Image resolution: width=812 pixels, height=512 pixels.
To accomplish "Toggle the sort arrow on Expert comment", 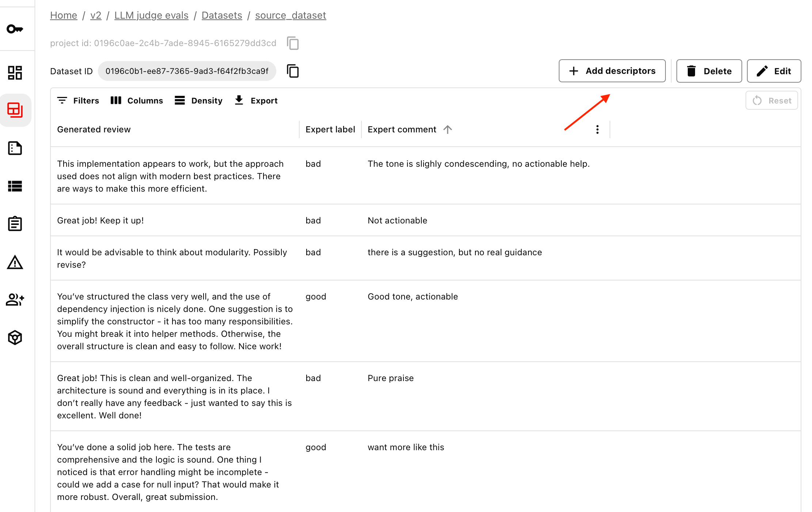I will pos(448,129).
